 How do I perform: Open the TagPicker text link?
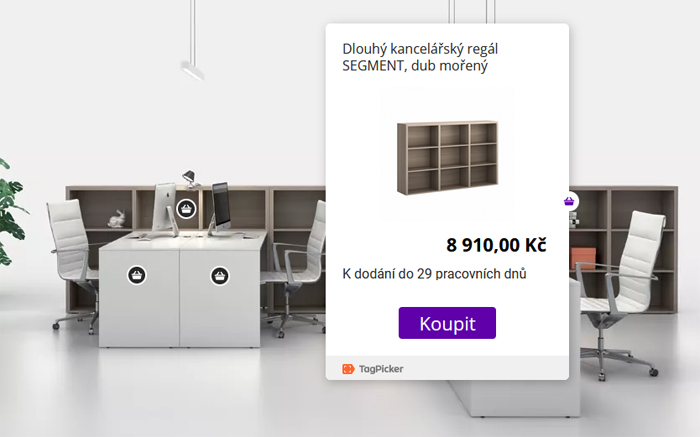click(x=381, y=369)
